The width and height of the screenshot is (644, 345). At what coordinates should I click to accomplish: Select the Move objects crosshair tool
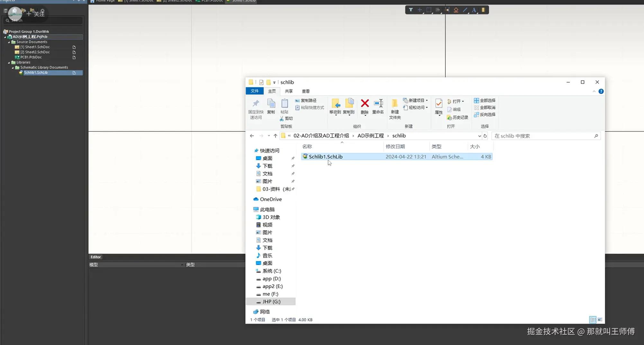[420, 10]
